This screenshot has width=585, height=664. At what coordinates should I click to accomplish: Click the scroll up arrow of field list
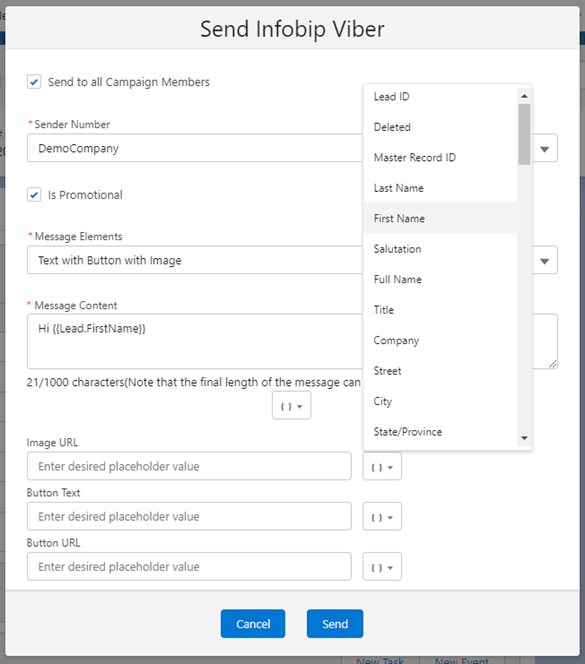[524, 96]
